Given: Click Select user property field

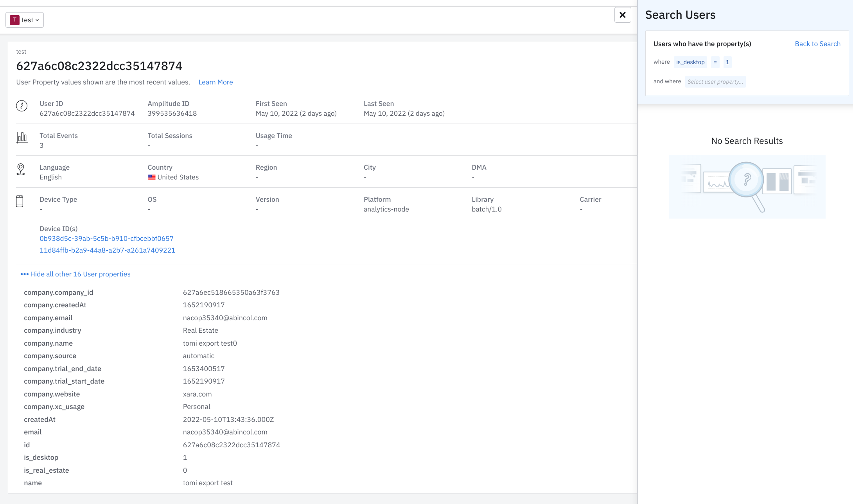Looking at the screenshot, I should coord(715,82).
